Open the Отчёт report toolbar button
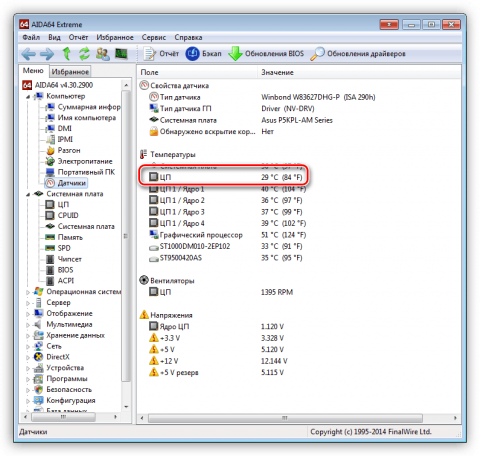The height and width of the screenshot is (456, 480). click(161, 54)
